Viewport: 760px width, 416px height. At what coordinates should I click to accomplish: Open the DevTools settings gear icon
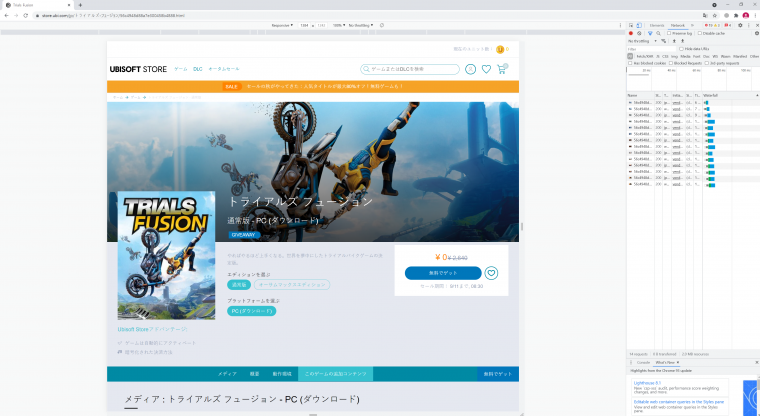(x=740, y=25)
